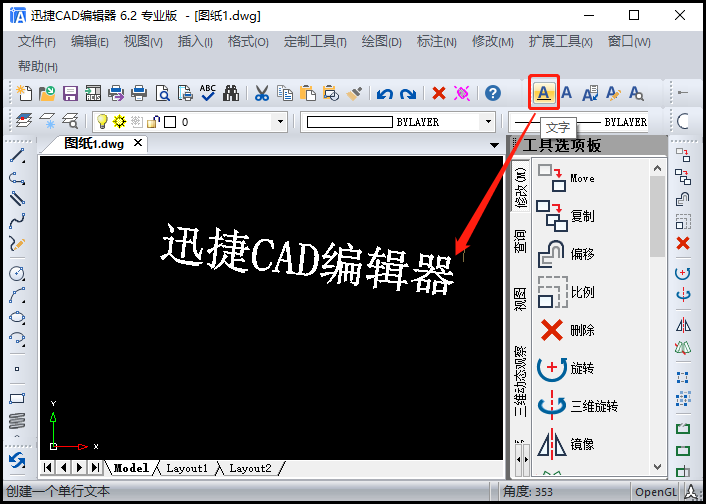Cut selection with the scissors icon

pyautogui.click(x=262, y=93)
